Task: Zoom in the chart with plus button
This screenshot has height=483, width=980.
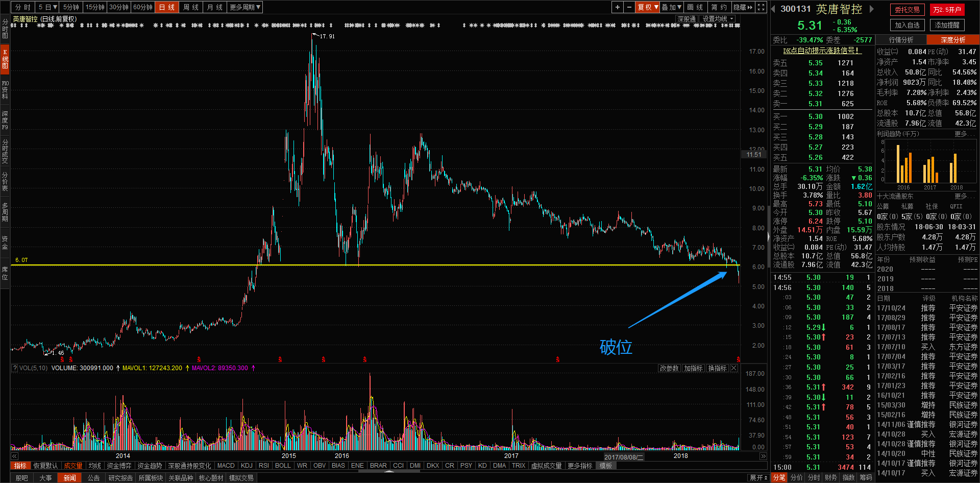Action: click(618, 7)
